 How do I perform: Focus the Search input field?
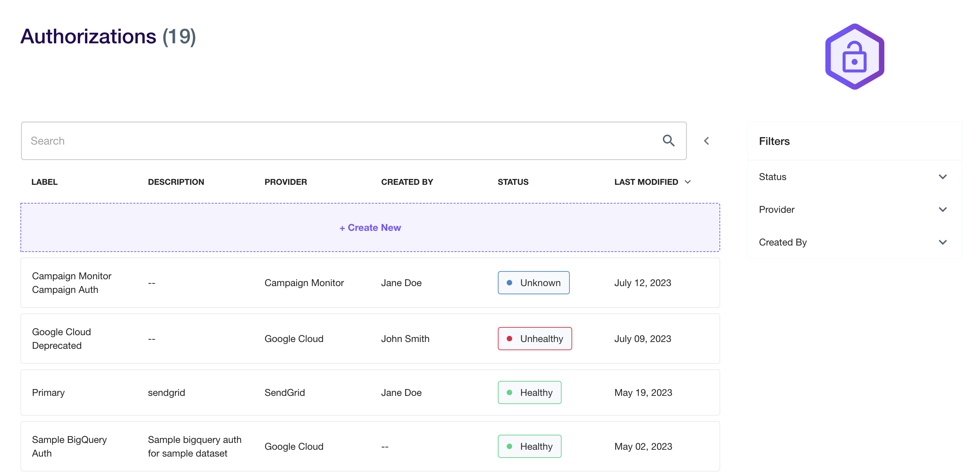(x=335, y=141)
